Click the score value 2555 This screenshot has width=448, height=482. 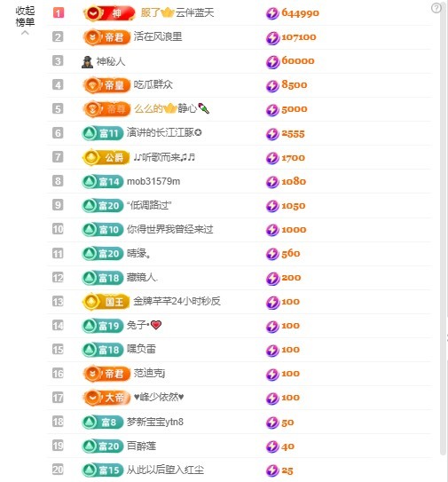pyautogui.click(x=293, y=133)
